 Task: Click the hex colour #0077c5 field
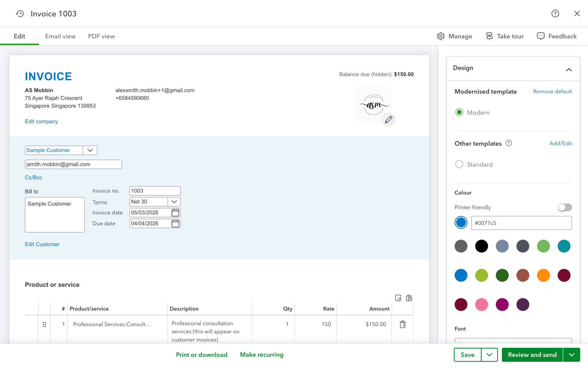[x=521, y=223]
